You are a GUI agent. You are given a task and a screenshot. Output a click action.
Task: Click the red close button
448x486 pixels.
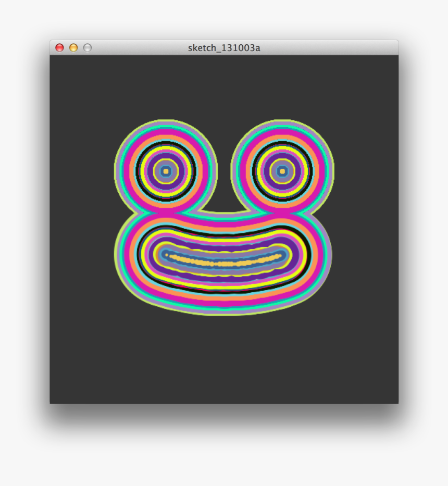[60, 47]
